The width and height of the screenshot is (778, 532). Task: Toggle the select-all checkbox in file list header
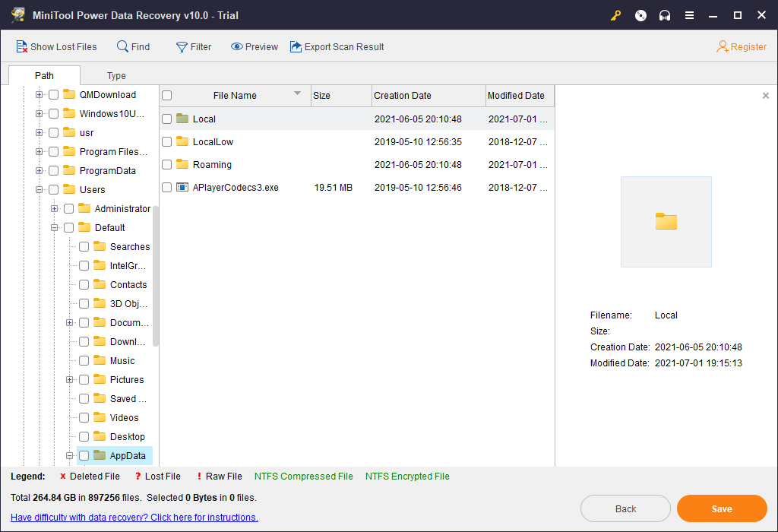[166, 95]
